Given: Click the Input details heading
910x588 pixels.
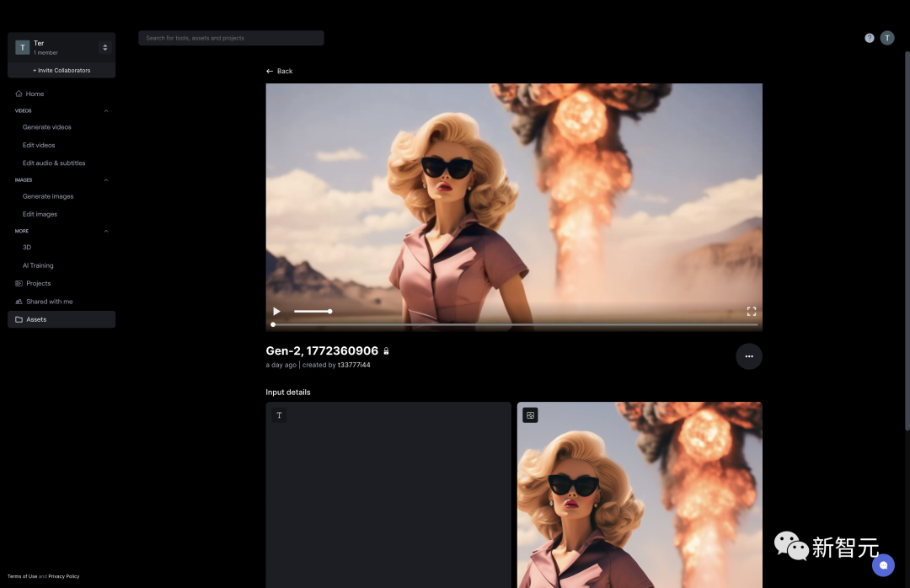Looking at the screenshot, I should tap(288, 393).
